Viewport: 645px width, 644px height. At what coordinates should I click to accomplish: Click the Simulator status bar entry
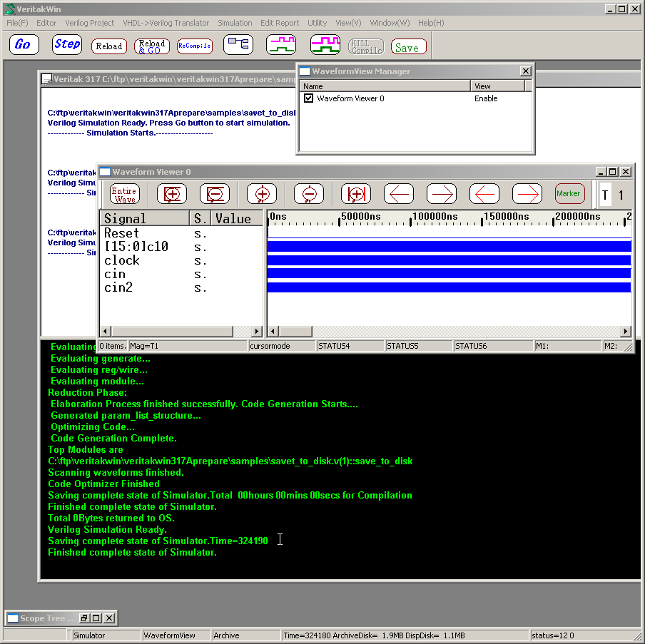106,635
